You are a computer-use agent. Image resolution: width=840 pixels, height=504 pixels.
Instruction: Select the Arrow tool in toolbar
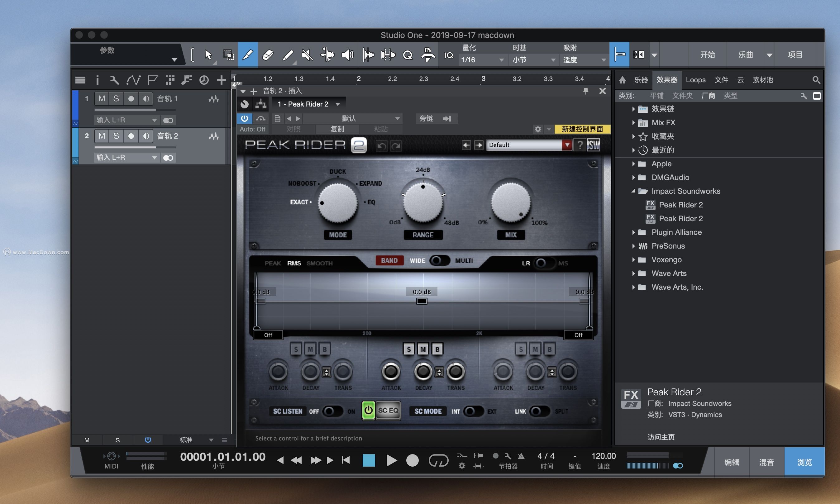pyautogui.click(x=208, y=55)
